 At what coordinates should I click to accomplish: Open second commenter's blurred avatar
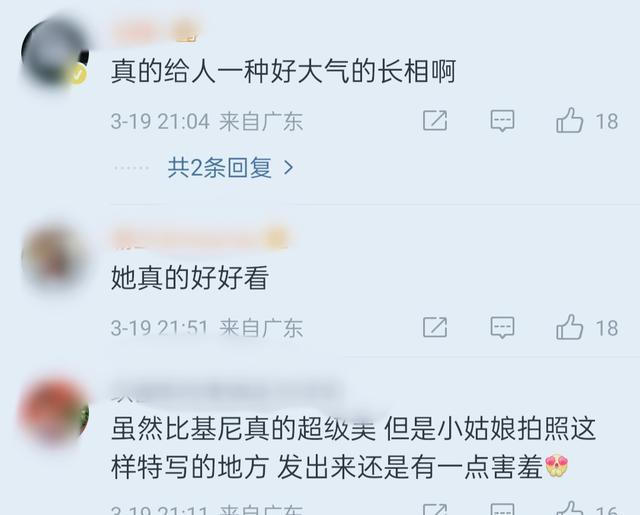tap(54, 256)
